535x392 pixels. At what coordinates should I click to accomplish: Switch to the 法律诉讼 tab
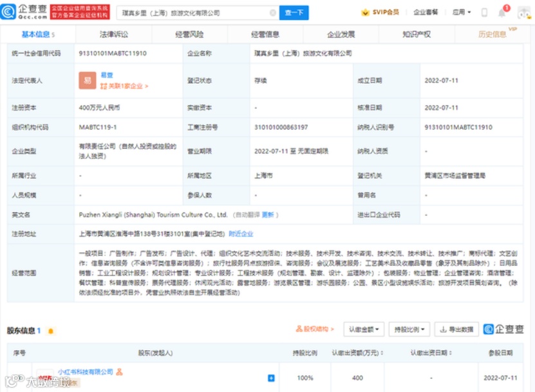pos(113,35)
